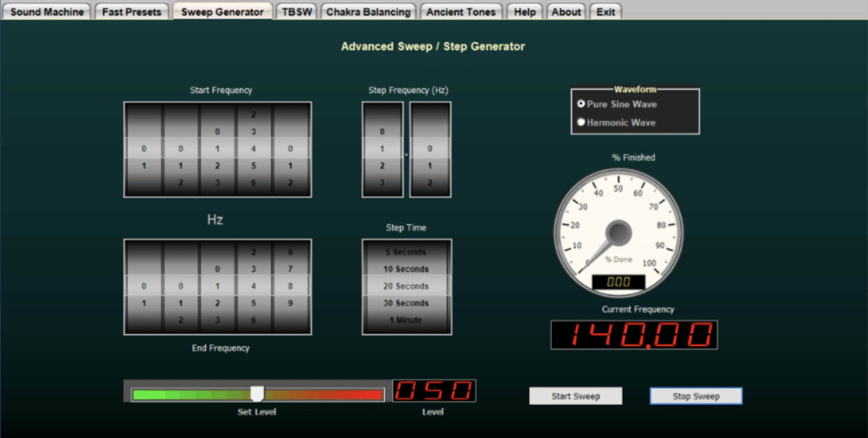Click Step Frequency integer digit wheel
The width and height of the screenshot is (868, 438).
click(382, 149)
